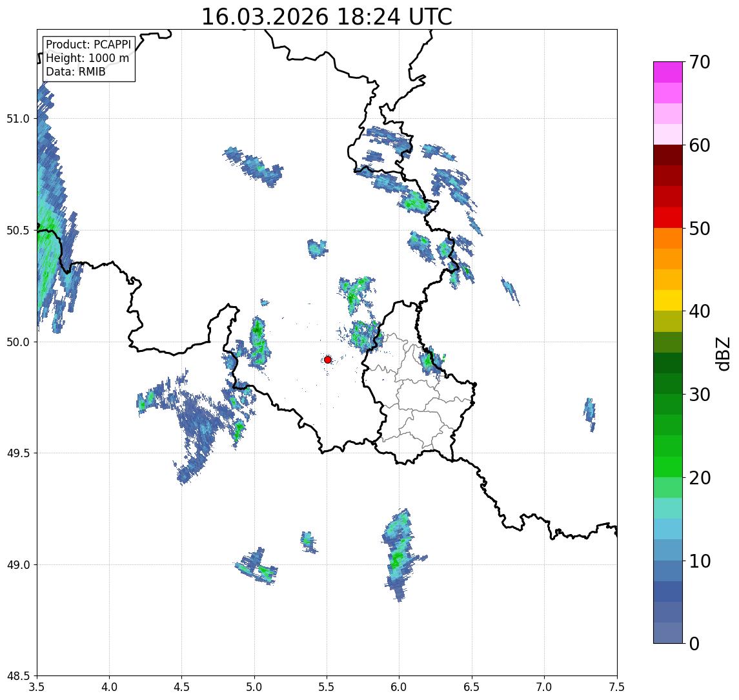Click the red radar location marker

pos(328,360)
